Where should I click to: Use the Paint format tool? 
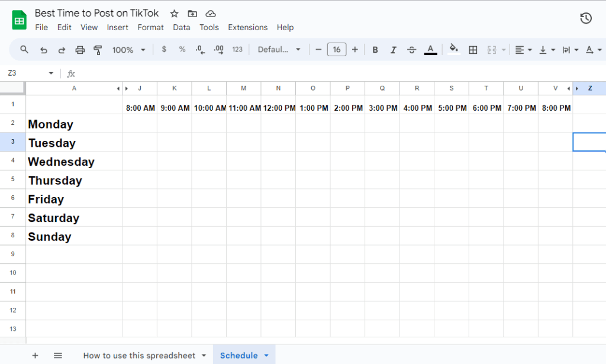coord(98,50)
